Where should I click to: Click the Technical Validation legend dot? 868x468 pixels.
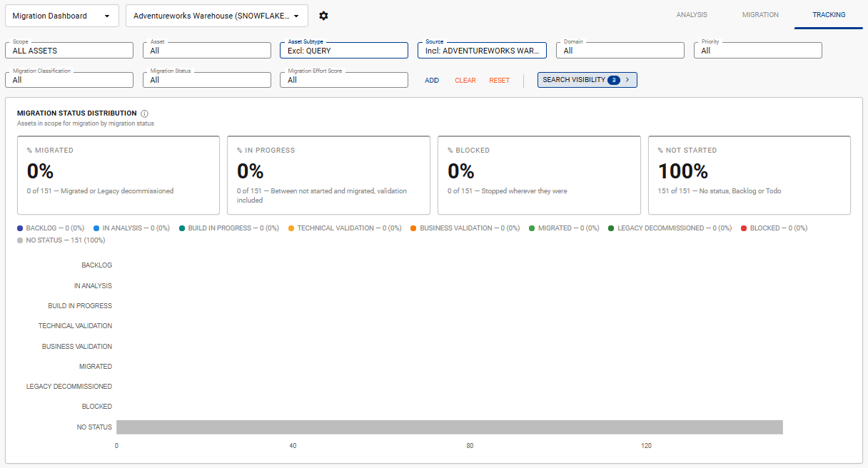[x=291, y=228]
